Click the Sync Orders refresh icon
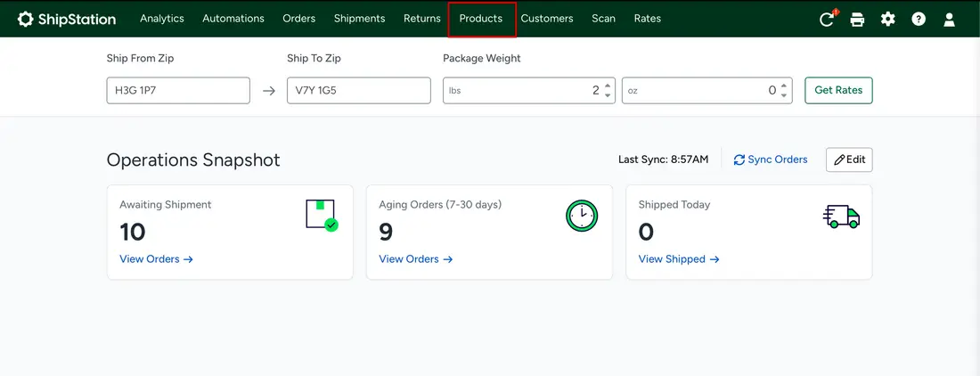This screenshot has width=980, height=376. pyautogui.click(x=739, y=159)
